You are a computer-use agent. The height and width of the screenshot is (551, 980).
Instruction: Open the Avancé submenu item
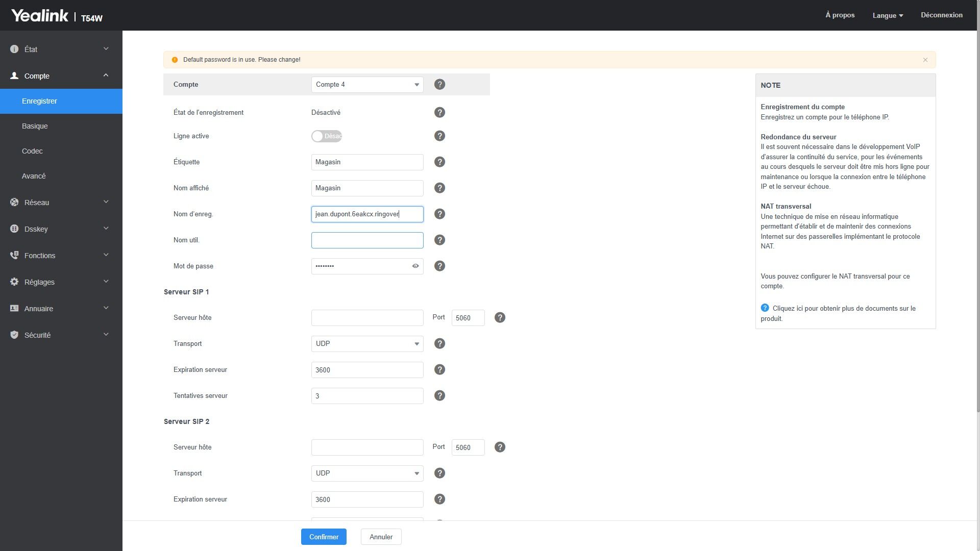click(x=34, y=176)
